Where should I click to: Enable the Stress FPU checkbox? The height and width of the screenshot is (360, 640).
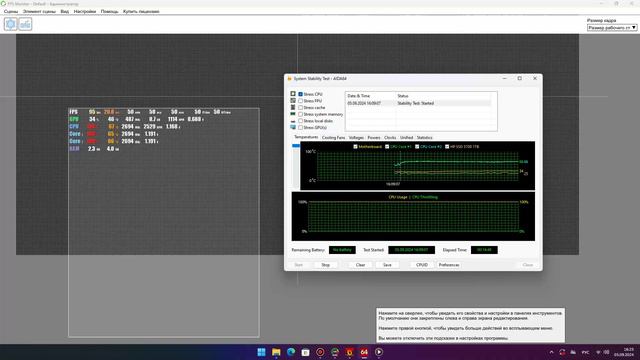300,101
